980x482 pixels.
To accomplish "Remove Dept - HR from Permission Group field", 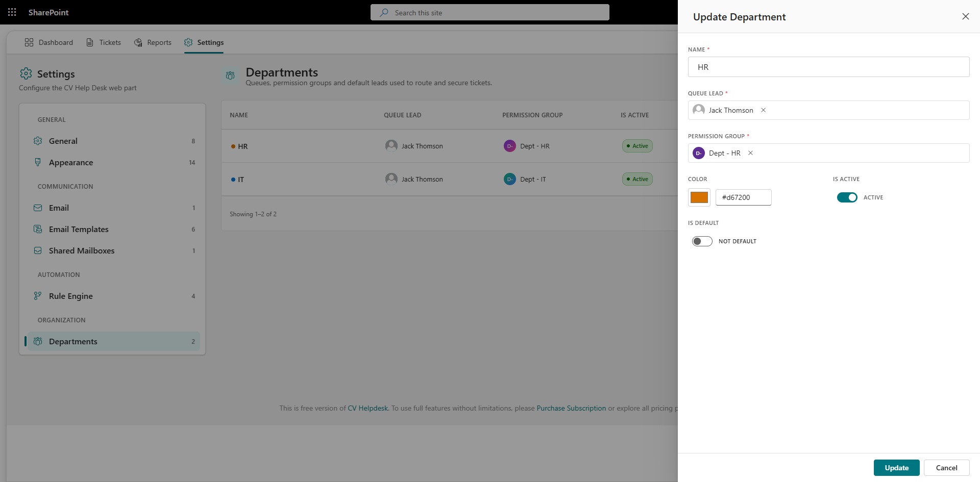I will point(751,153).
